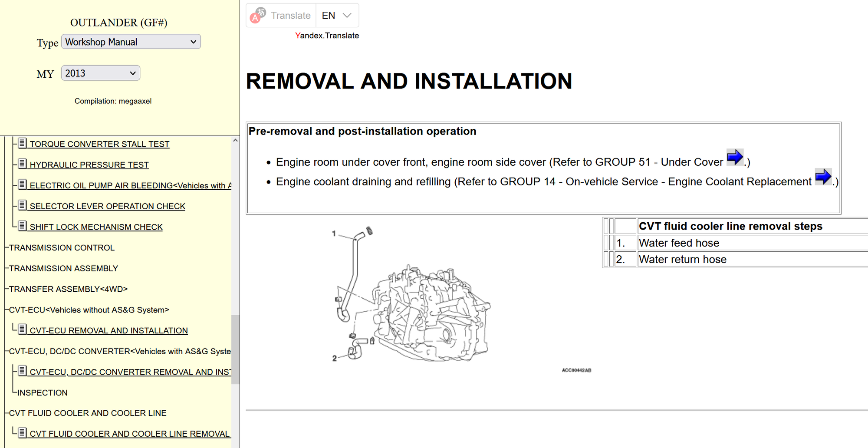Click document icon beside Selector Lever Operation Check
Screen dimensions: 868x448
(x=23, y=205)
